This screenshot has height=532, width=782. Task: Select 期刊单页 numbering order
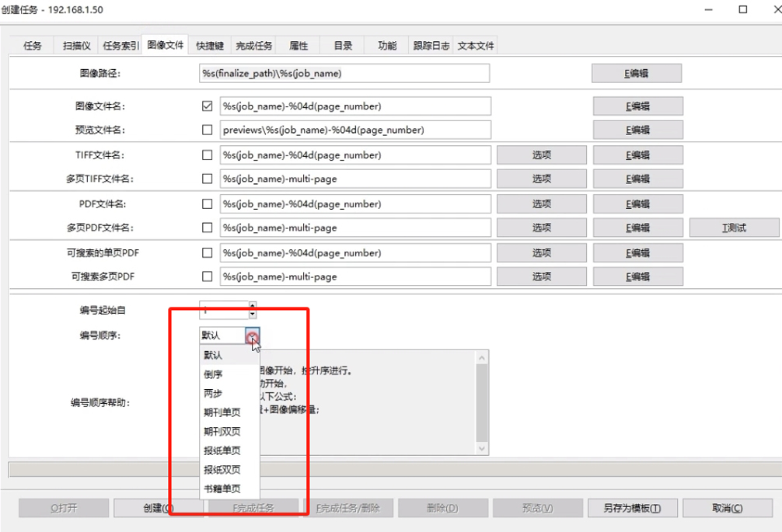pyautogui.click(x=229, y=412)
